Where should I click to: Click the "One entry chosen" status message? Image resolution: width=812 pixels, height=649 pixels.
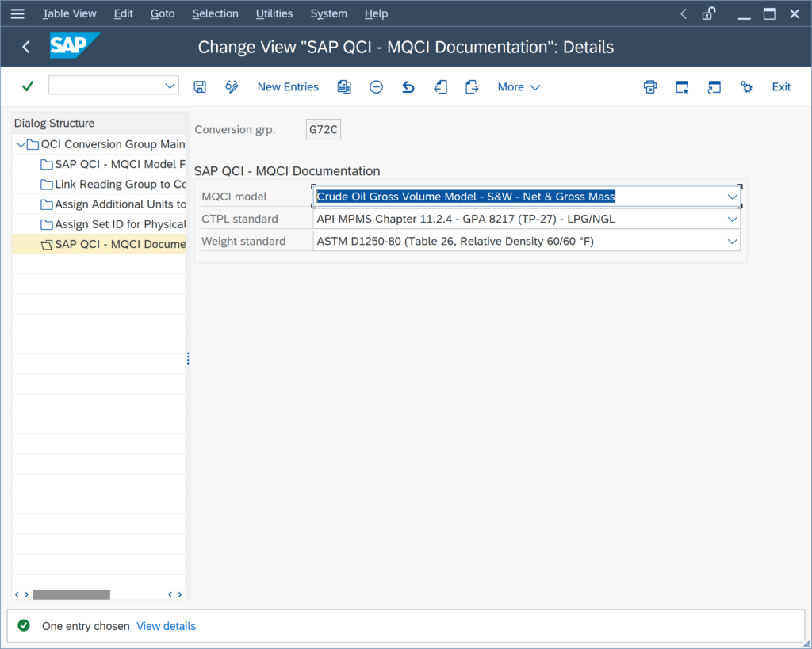tap(86, 626)
